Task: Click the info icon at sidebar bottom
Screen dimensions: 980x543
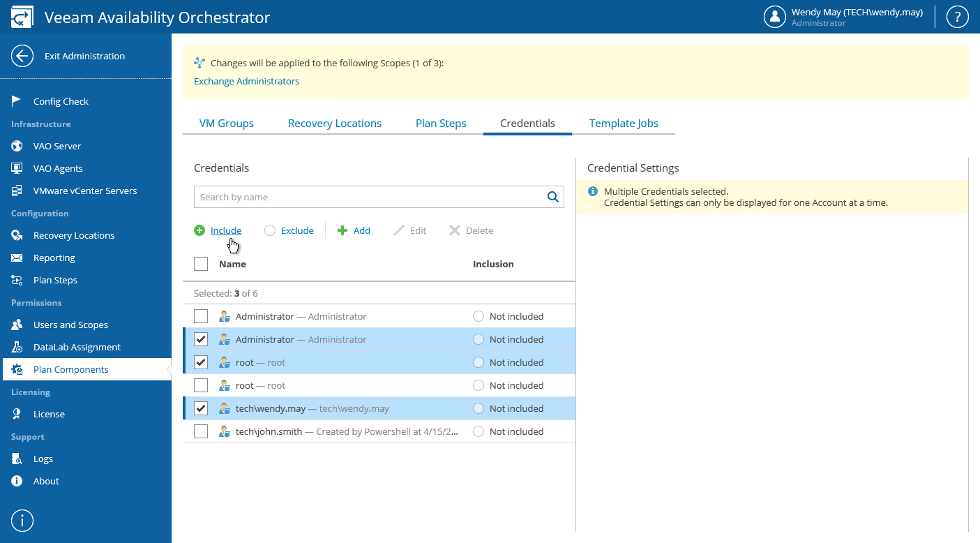Action: pyautogui.click(x=22, y=520)
